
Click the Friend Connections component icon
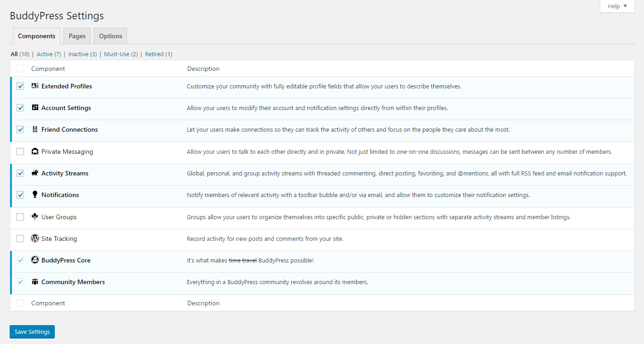click(x=35, y=129)
